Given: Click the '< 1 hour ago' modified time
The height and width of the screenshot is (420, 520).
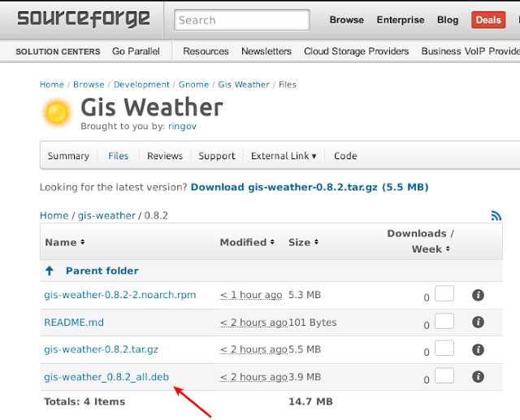Looking at the screenshot, I should click(x=251, y=295).
